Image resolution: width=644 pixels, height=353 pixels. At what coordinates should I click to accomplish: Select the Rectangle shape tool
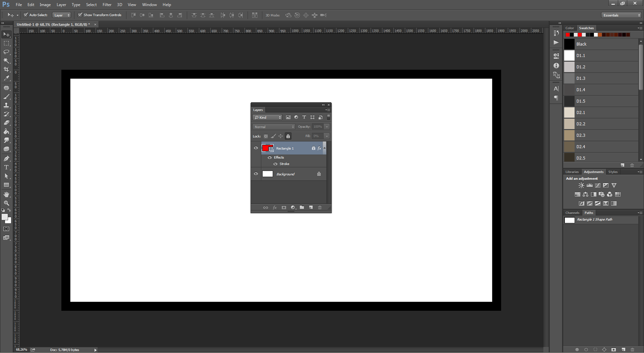[6, 185]
